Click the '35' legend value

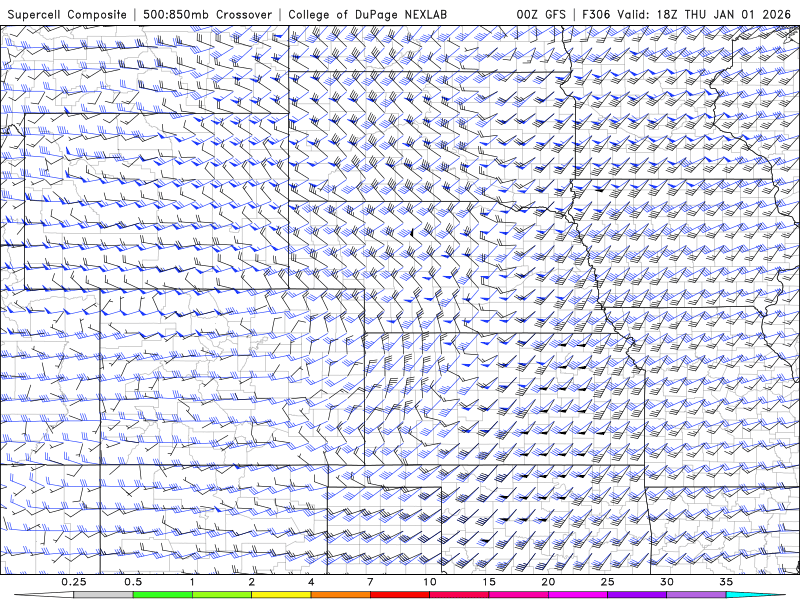click(x=726, y=582)
